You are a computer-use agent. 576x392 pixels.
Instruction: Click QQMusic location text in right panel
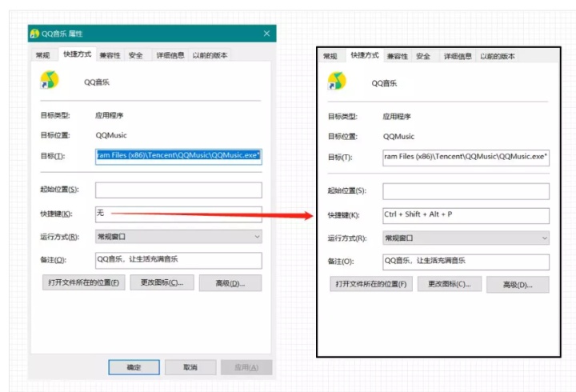[399, 136]
